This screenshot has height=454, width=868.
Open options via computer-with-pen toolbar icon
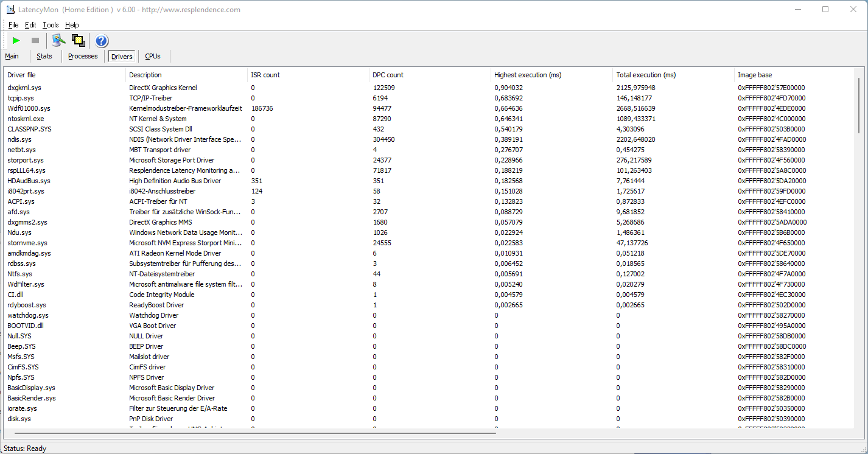pos(58,41)
